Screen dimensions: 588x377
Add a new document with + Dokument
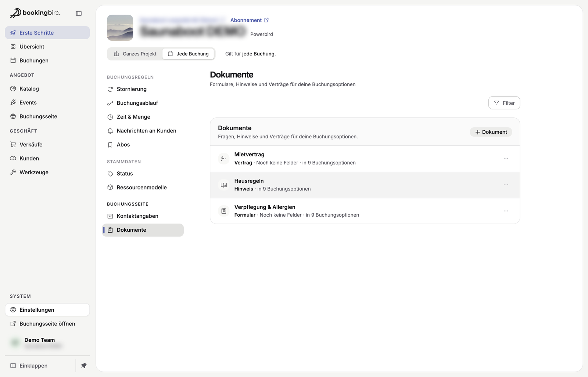pos(491,132)
